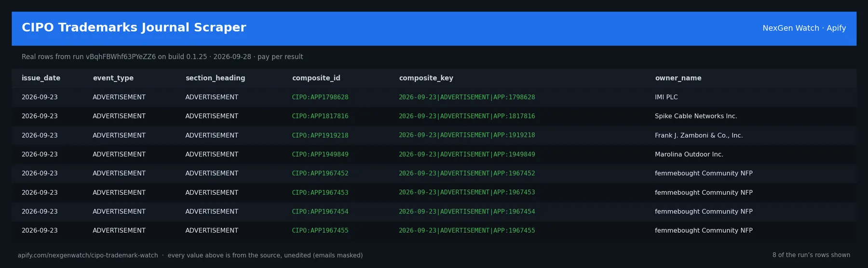Image resolution: width=868 pixels, height=268 pixels.
Task: Click issue date in Marolina Outdoor row
Action: [40, 154]
